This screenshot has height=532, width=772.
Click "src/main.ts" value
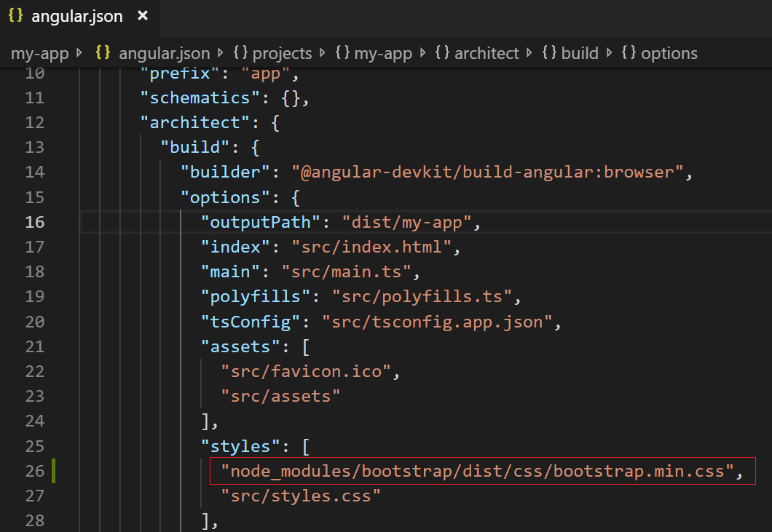347,272
